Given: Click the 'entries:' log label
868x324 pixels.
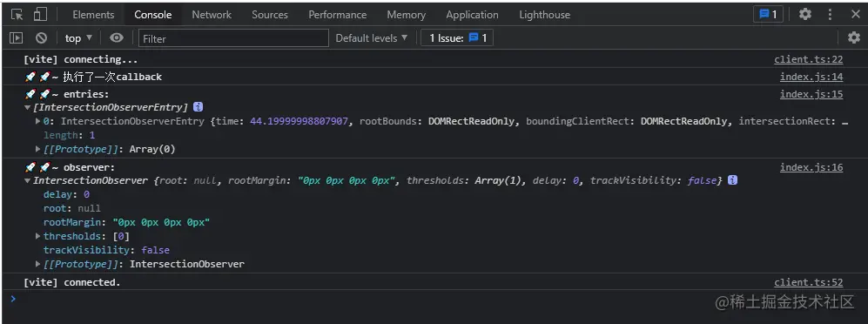Looking at the screenshot, I should (x=86, y=94).
